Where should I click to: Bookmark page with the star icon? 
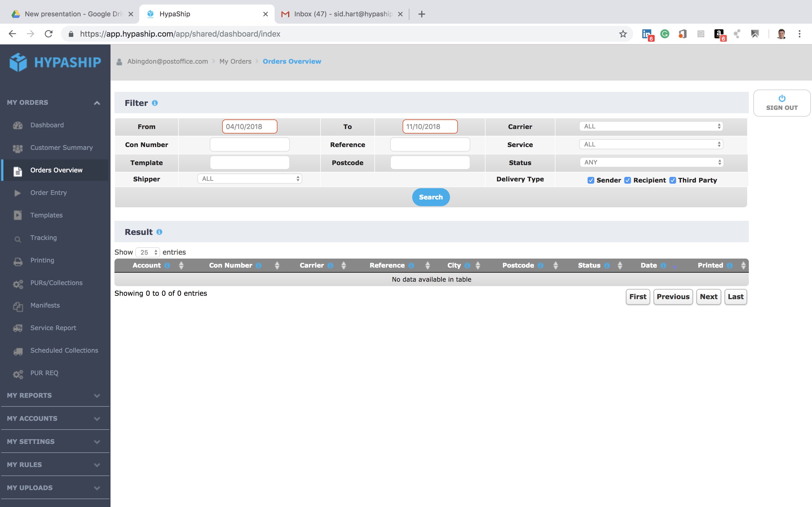[x=623, y=34]
